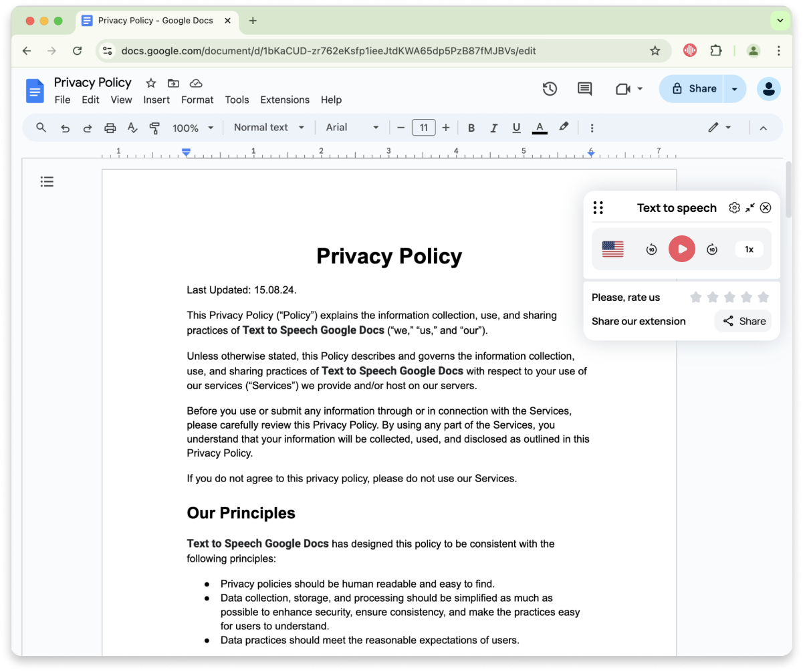
Task: Open the Help menu
Action: pyautogui.click(x=331, y=100)
